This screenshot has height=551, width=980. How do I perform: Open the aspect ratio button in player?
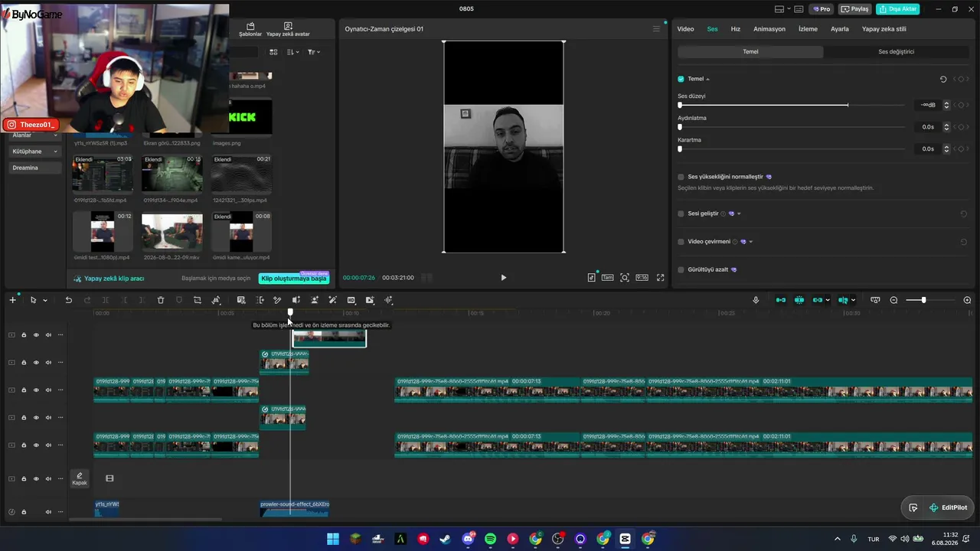click(642, 278)
